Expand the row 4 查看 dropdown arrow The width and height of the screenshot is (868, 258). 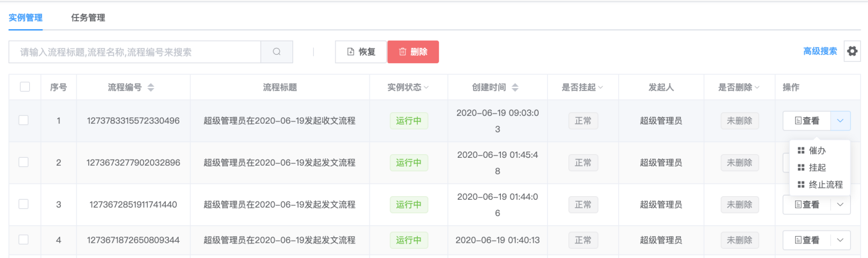point(840,240)
